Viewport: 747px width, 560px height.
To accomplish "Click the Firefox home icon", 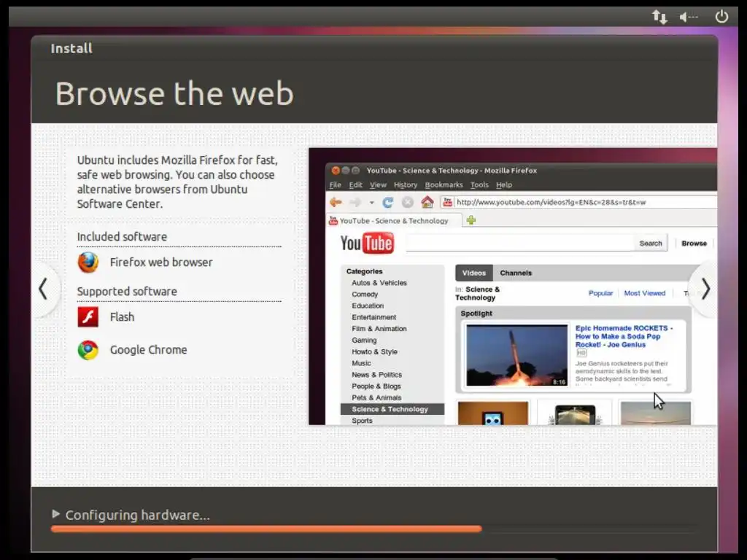I will [x=427, y=203].
